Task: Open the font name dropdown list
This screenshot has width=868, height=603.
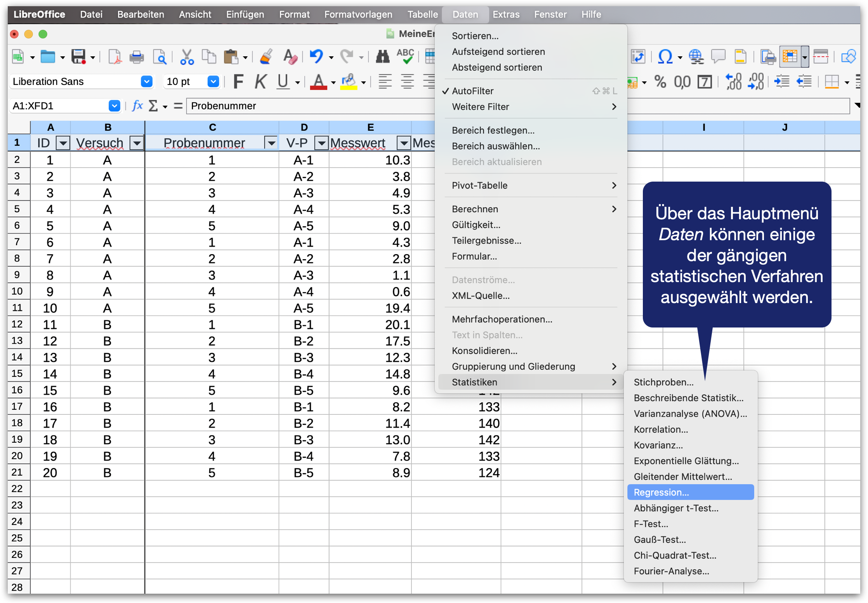Action: (146, 81)
